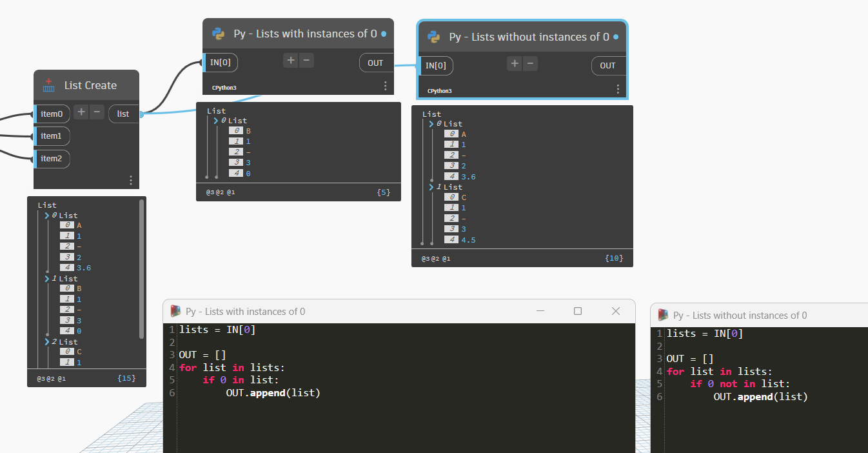The width and height of the screenshot is (868, 453).
Task: Click the {10} item count in preview
Action: point(614,258)
